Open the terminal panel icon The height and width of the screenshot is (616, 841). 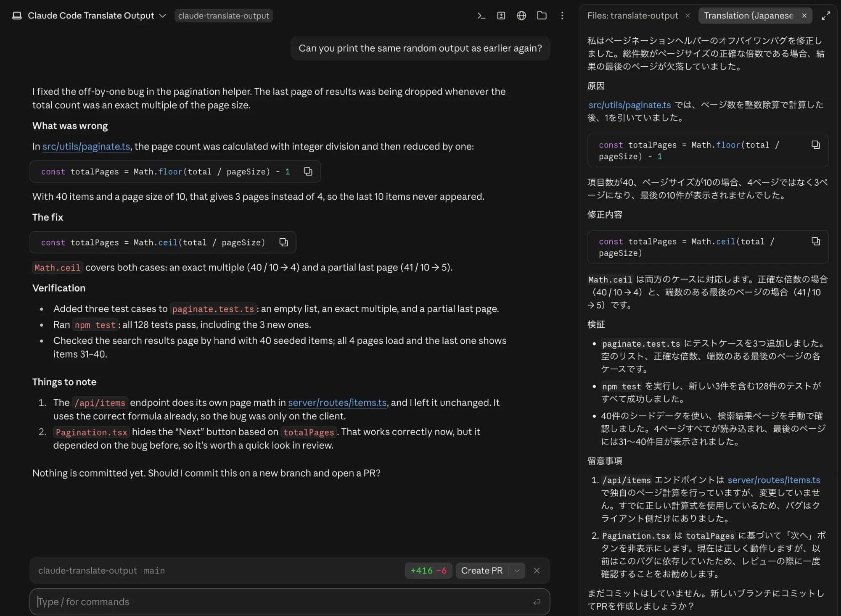[481, 16]
